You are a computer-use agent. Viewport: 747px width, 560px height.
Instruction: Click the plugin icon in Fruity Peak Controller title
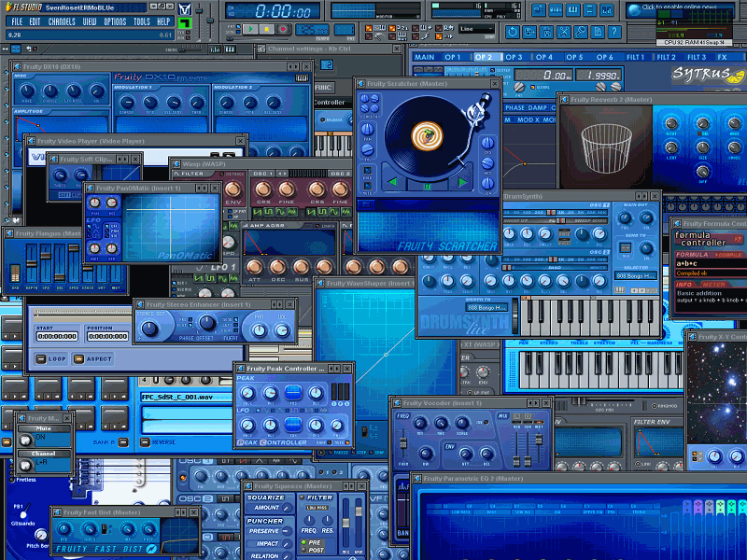click(240, 369)
